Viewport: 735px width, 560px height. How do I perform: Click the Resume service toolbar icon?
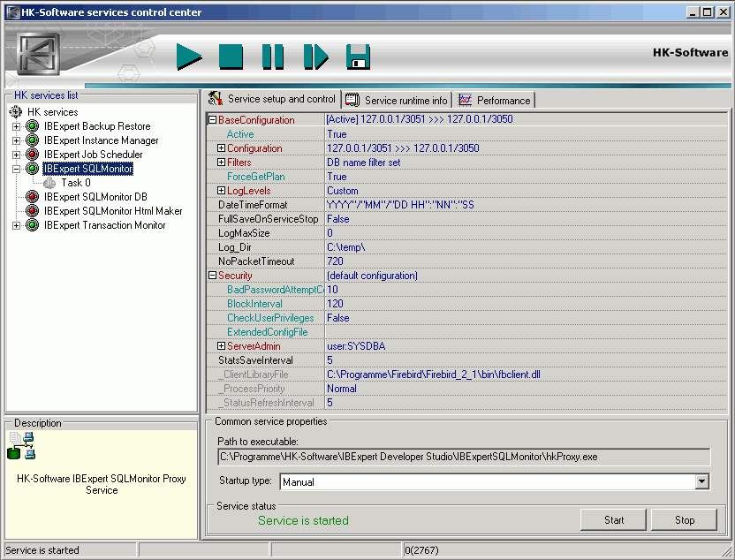coord(316,57)
